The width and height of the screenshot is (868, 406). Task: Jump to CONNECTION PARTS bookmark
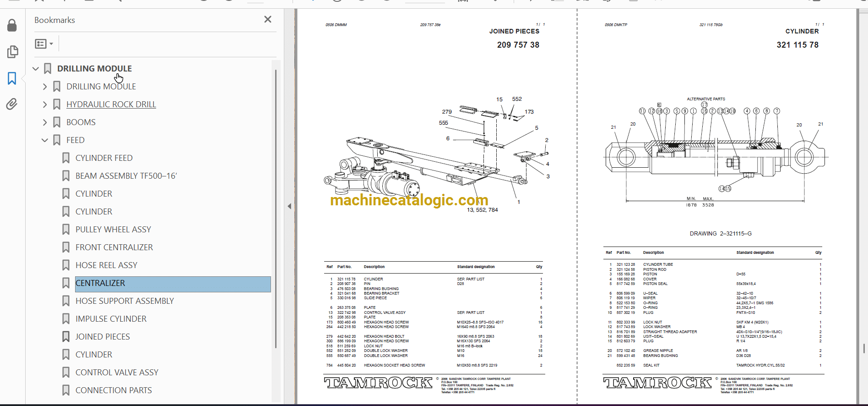point(114,390)
